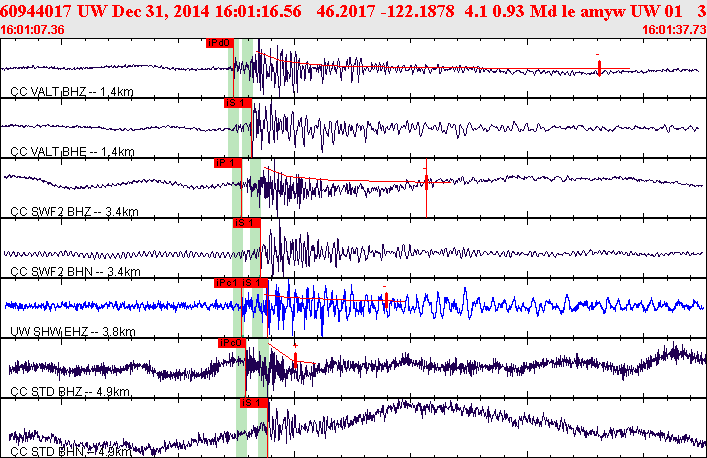Screen dimensions: 707x458
Task: Click the coda duration marker on STD BHZ
Action: [x=295, y=359]
